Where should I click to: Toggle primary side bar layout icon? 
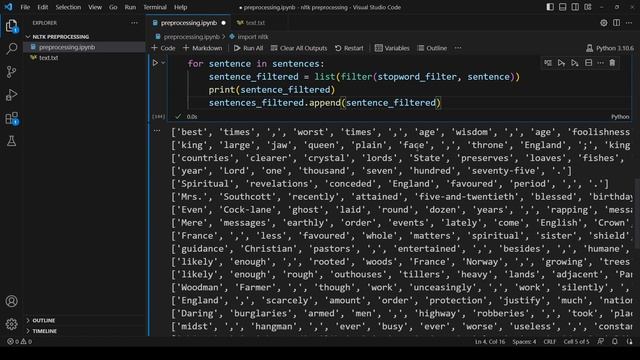pos(550,7)
